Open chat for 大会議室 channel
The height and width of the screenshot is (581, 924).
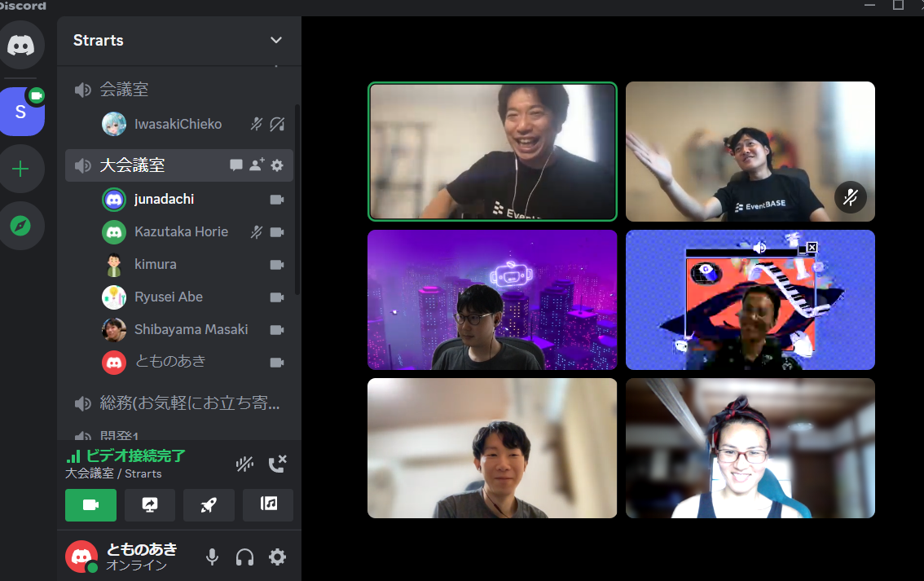pos(236,165)
